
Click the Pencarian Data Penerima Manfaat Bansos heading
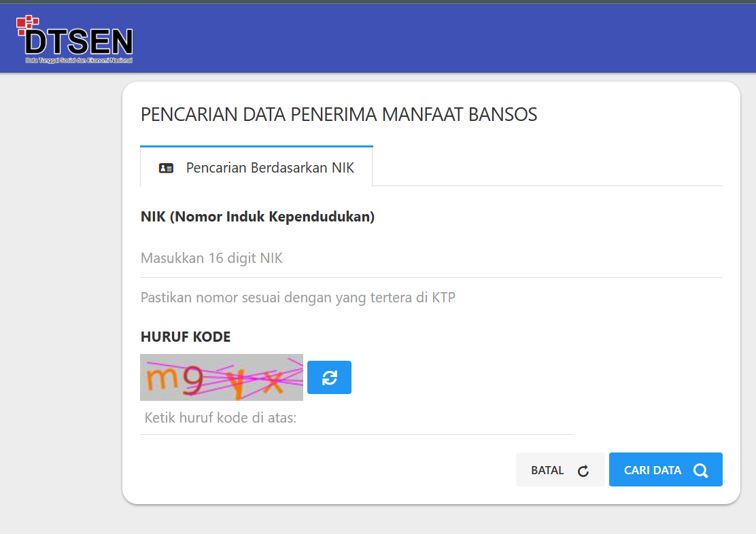[339, 114]
